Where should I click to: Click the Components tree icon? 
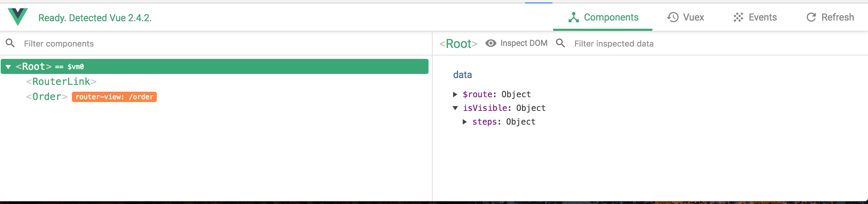point(574,17)
